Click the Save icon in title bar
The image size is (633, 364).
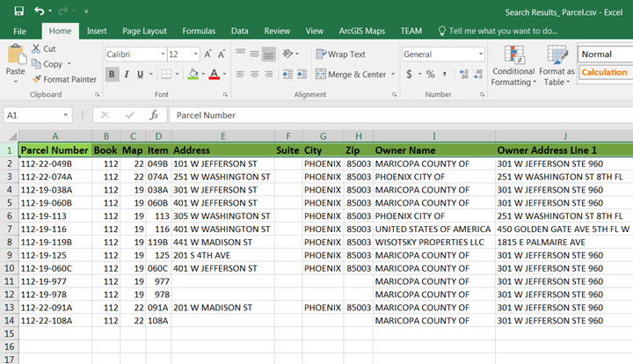[x=18, y=11]
